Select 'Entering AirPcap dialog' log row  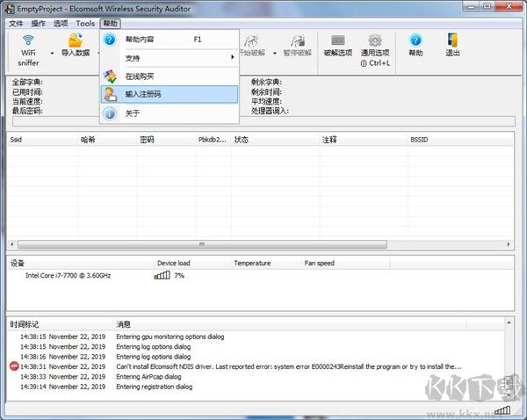256,377
